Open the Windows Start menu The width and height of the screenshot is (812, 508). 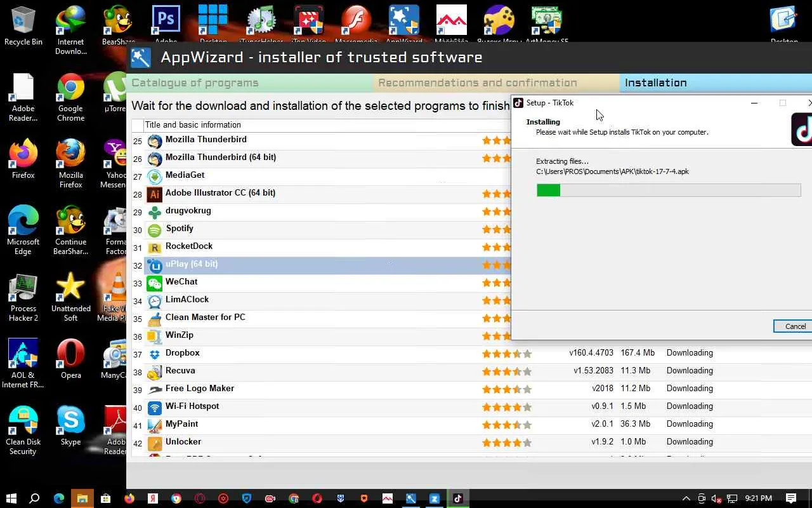pyautogui.click(x=11, y=498)
